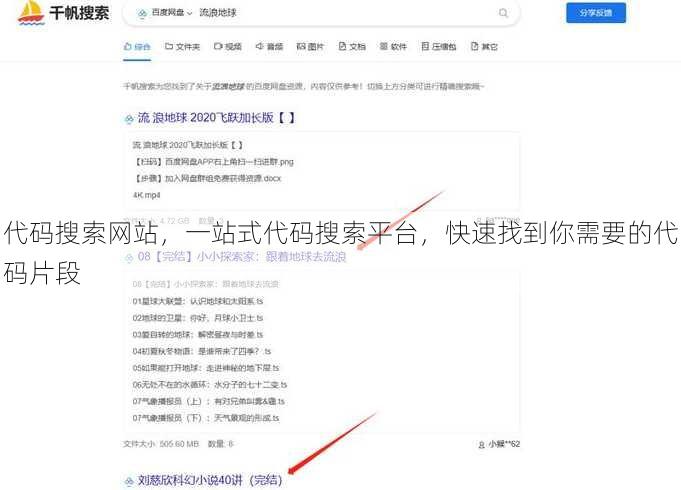Click file 05如果能打开地球：走进神秘的地下层.ts

click(x=206, y=368)
